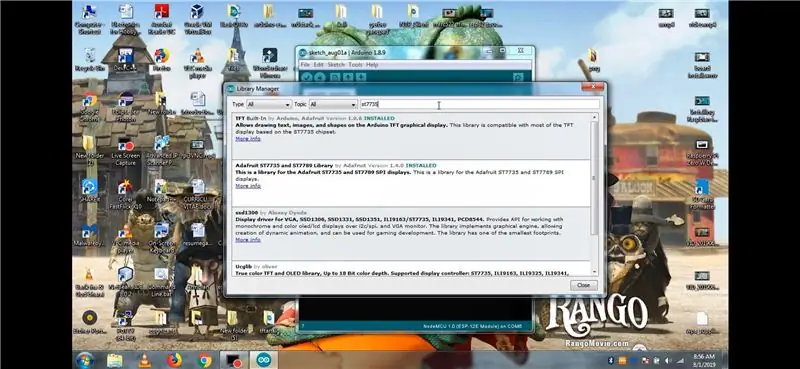Screen dimensions: 800x369
Task: Click the Verify checkmark icon in Arduino toolbar
Action: click(x=306, y=77)
